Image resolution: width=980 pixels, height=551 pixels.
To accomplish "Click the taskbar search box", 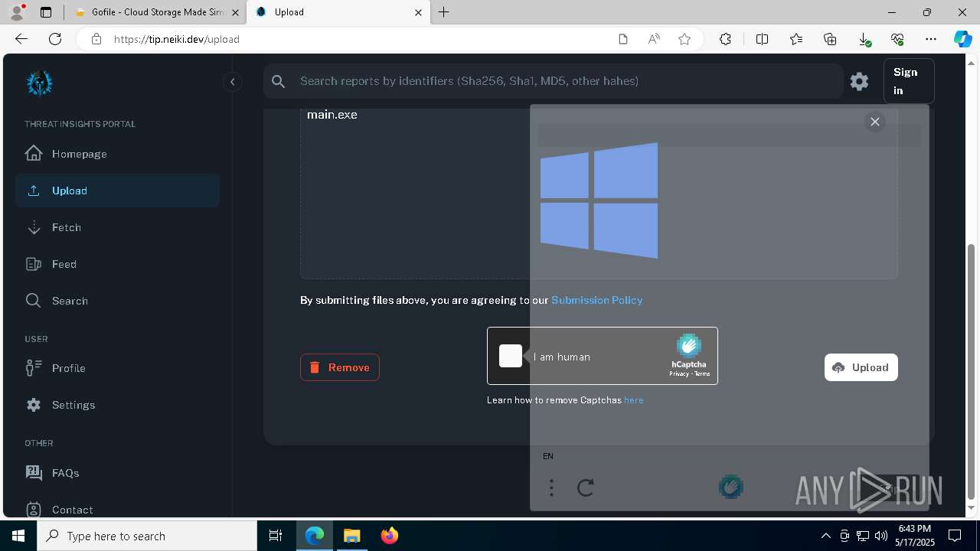I will 147,536.
